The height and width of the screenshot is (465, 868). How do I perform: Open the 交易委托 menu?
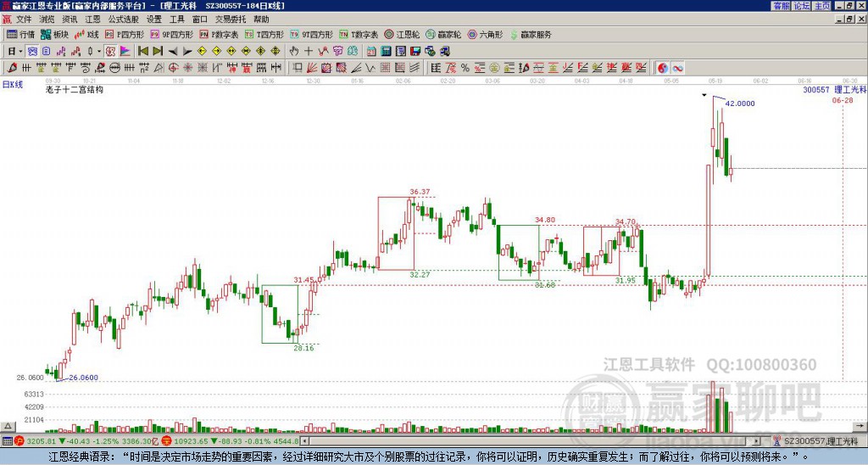coord(231,20)
